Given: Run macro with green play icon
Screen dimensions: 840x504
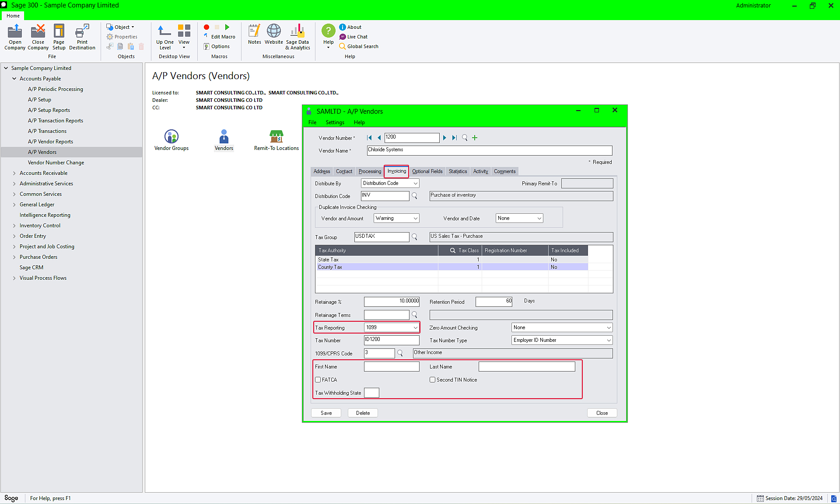Looking at the screenshot, I should (x=227, y=27).
